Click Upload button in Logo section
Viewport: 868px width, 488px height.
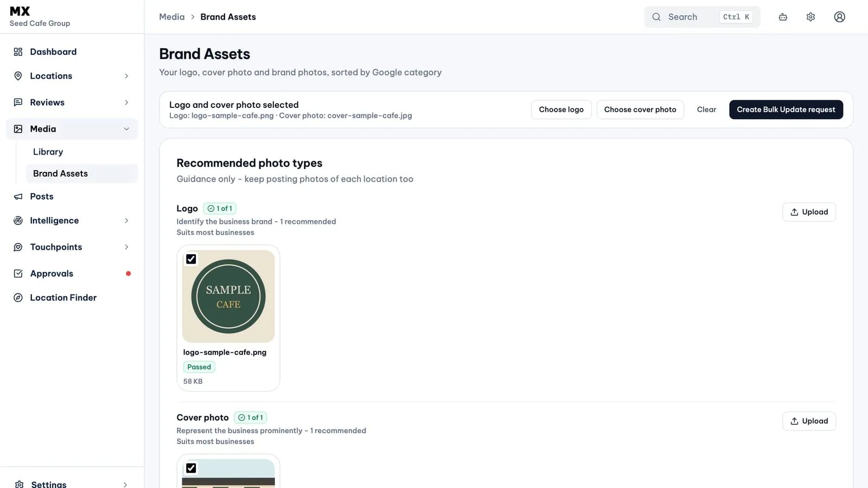pyautogui.click(x=809, y=212)
